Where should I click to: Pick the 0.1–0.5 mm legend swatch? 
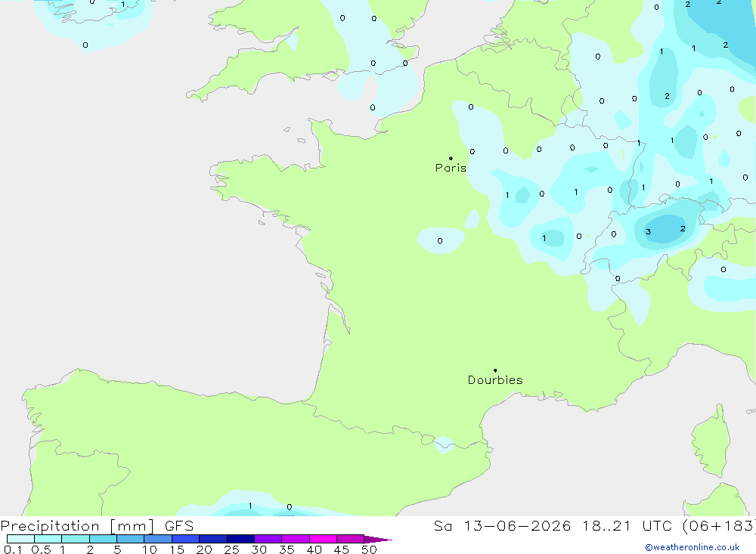click(x=20, y=539)
